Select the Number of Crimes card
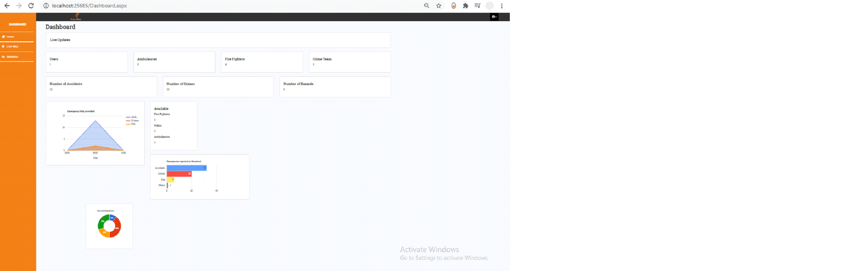The width and height of the screenshot is (868, 271). tap(218, 87)
